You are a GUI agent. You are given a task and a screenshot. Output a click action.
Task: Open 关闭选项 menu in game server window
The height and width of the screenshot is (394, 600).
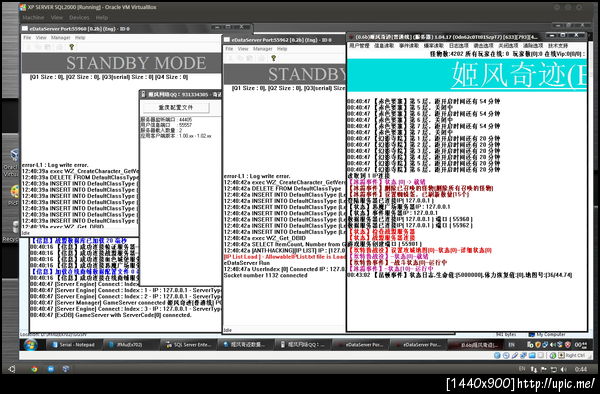point(508,46)
